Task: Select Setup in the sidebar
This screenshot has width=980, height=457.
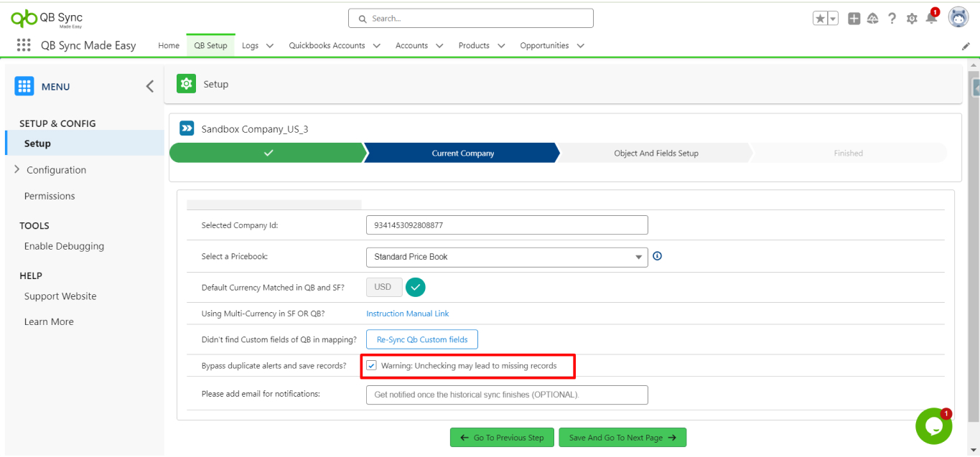Action: coord(85,143)
